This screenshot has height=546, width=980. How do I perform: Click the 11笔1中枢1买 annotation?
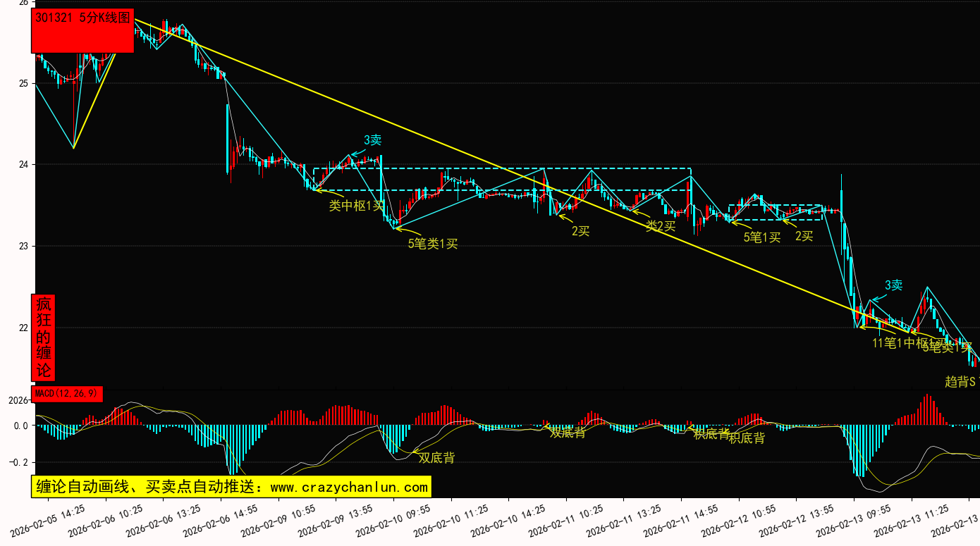pos(898,343)
